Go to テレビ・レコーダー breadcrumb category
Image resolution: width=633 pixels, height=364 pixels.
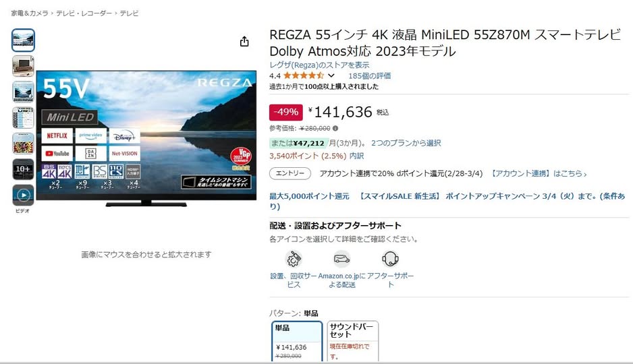tap(84, 13)
